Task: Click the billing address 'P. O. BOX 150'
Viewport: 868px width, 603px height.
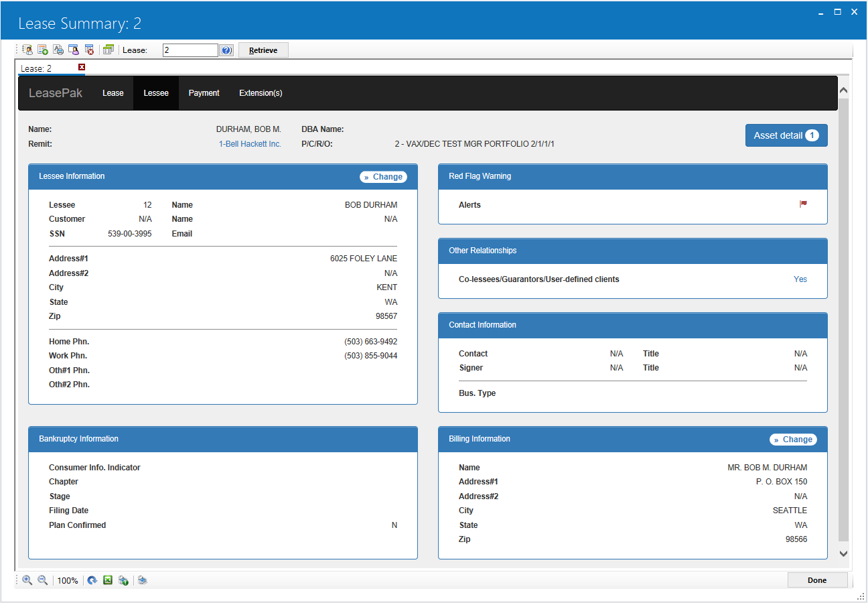Action: click(782, 482)
